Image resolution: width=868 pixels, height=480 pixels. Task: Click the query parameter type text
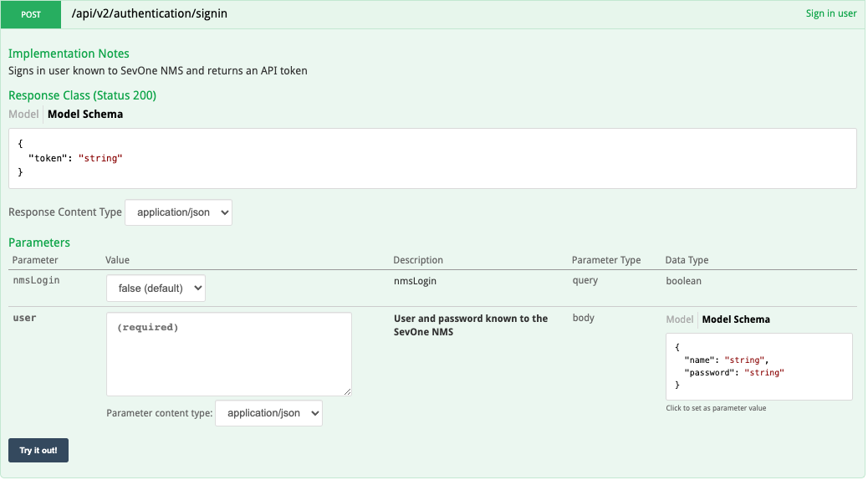click(x=585, y=281)
